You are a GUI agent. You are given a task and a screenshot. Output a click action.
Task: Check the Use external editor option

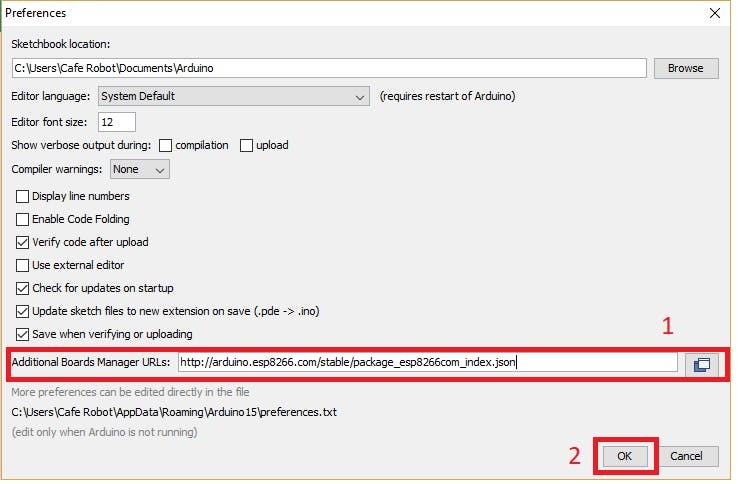click(22, 265)
